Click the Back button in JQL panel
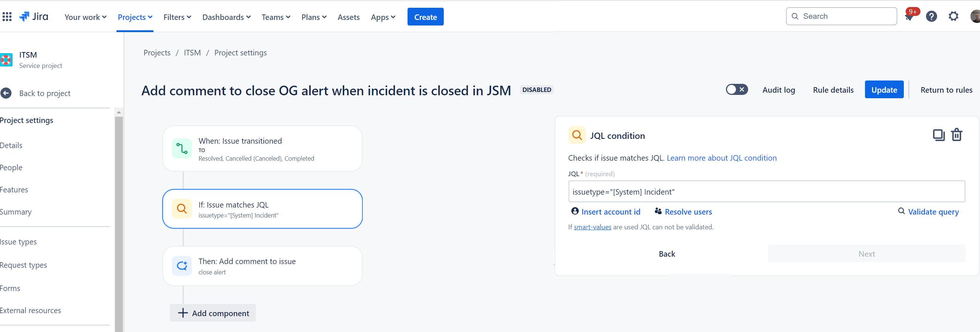The height and width of the screenshot is (332, 980). pyautogui.click(x=666, y=254)
